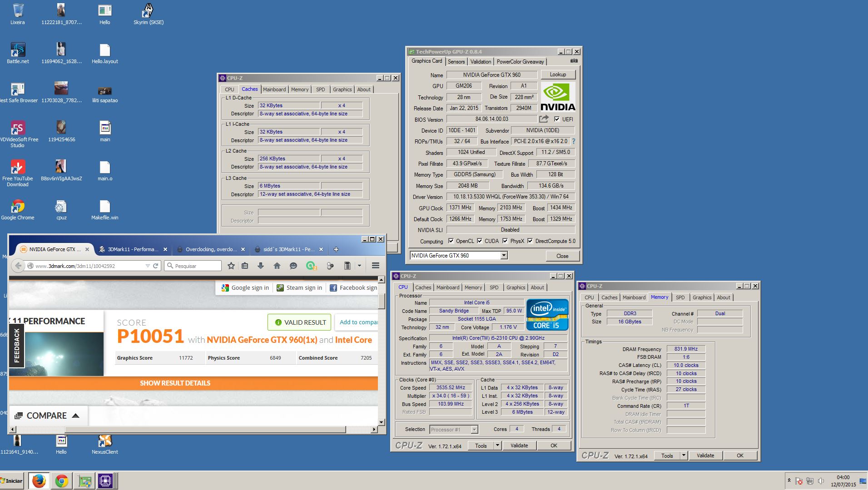Open the PowerColor Giveaway tab

click(x=520, y=62)
